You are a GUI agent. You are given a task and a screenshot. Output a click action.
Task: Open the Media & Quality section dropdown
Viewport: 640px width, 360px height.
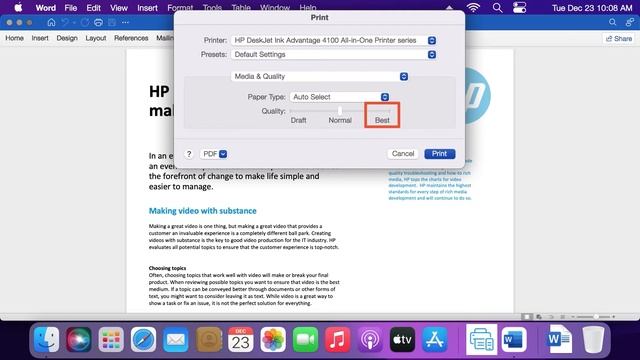(x=320, y=76)
